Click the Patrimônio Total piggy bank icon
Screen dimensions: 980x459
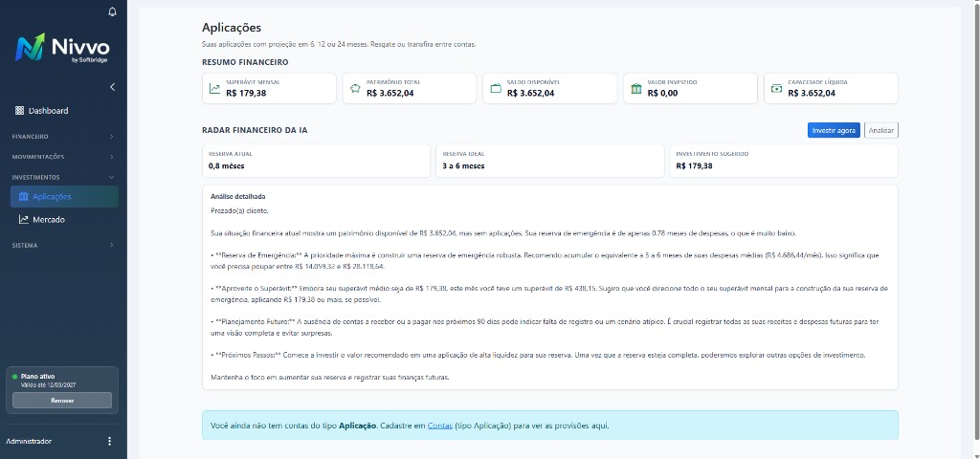point(356,89)
